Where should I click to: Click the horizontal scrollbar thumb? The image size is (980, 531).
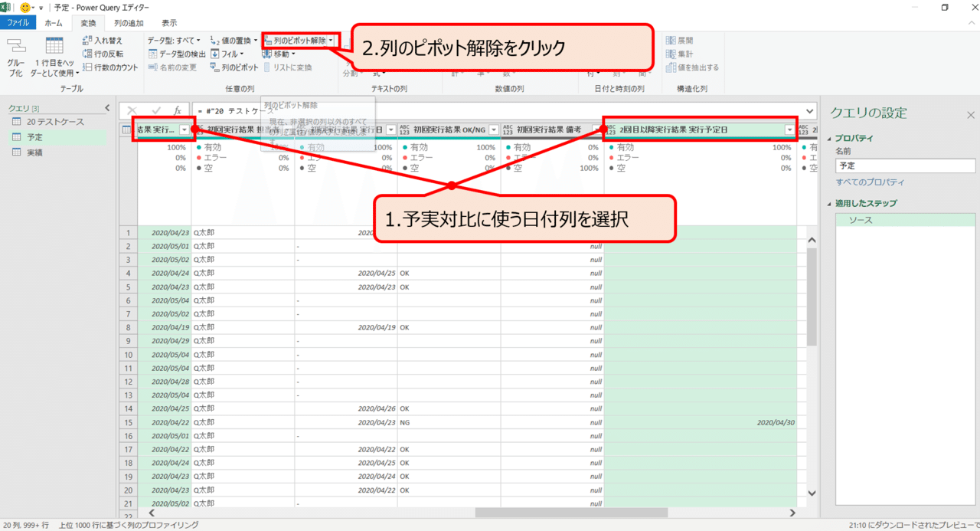(x=571, y=513)
